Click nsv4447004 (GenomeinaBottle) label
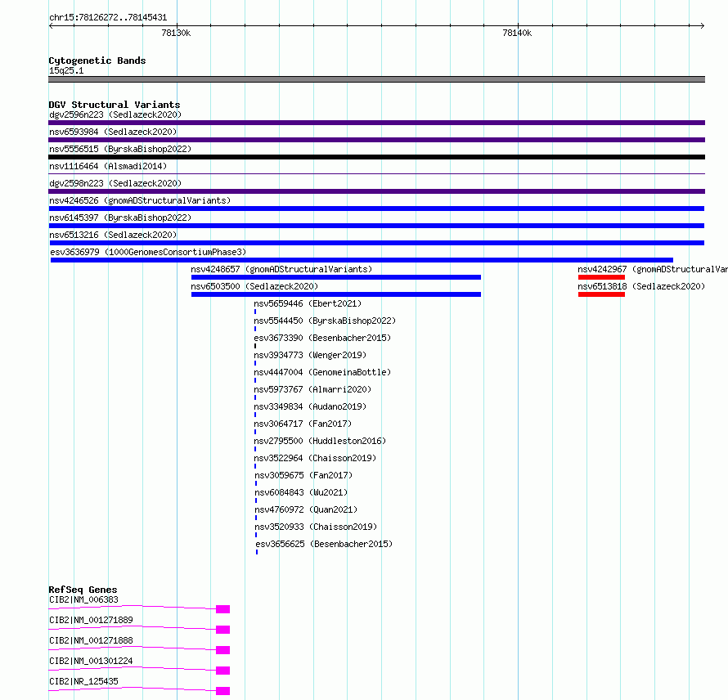Screen dimensions: 728x700 322,372
